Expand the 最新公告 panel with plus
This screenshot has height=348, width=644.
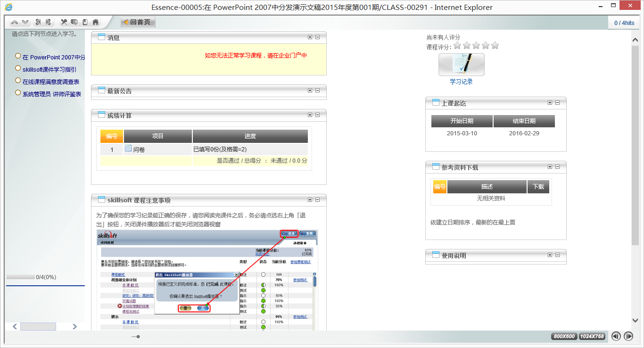coord(310,91)
